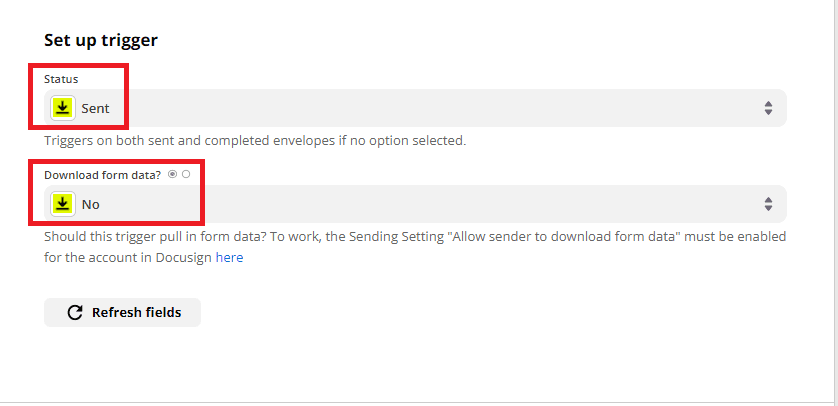Click the 'Download form data?' label

click(103, 174)
